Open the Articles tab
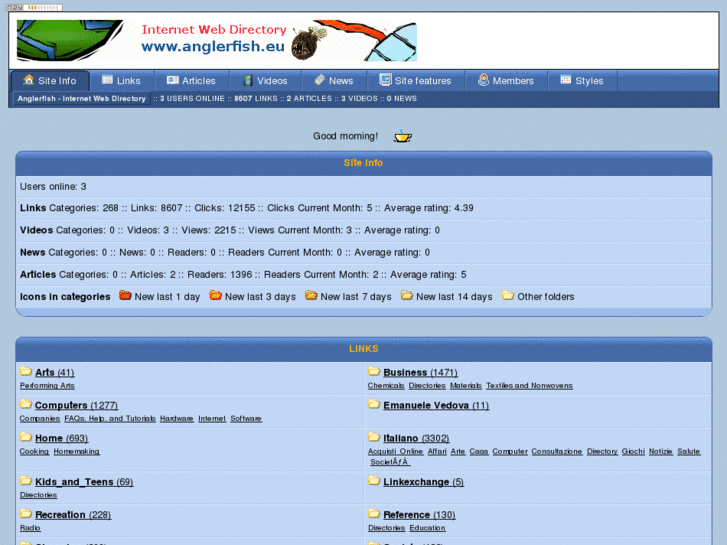Screen dimensions: 727x545 coord(192,81)
